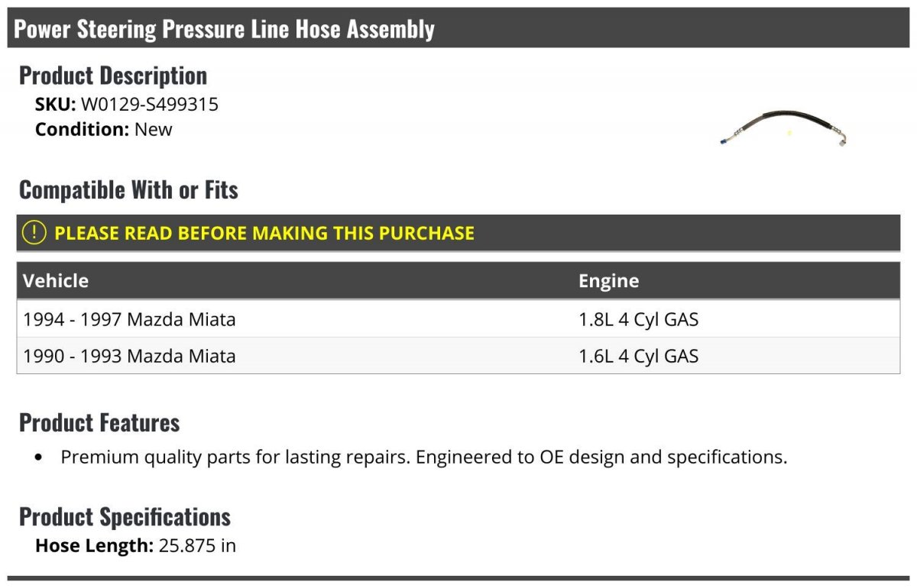917x588 pixels.
Task: Click the bold Hose Length label
Action: [x=95, y=546]
